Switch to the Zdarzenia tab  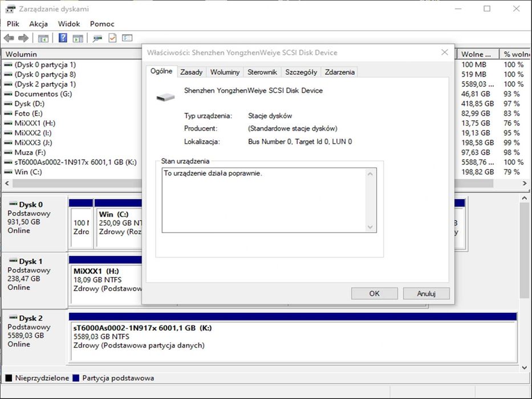[340, 72]
